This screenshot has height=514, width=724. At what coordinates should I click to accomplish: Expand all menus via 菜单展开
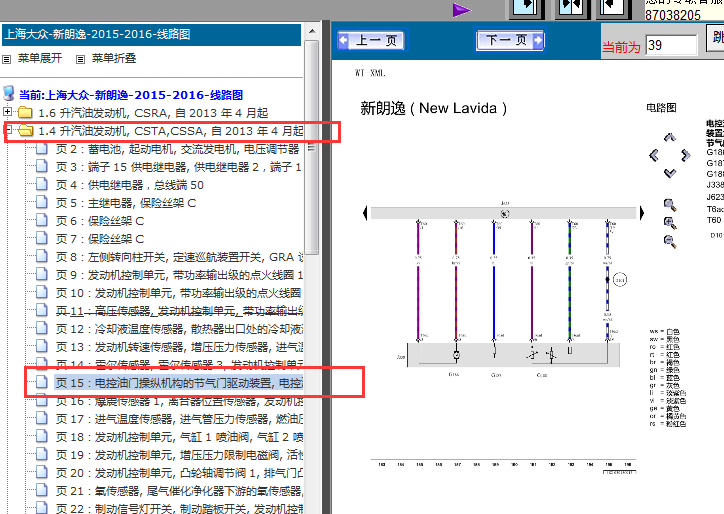tap(40, 58)
